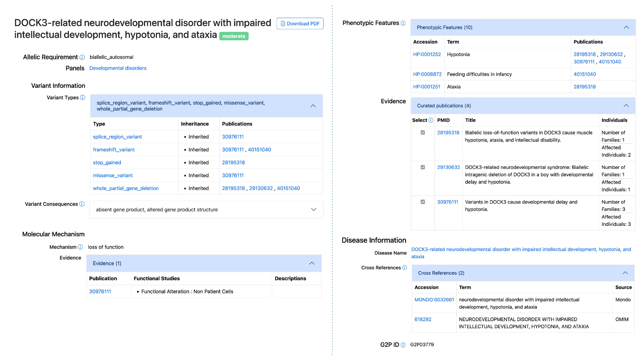Click the Phenotypic Features info icon
Screen dimensions: 644x362
point(403,23)
